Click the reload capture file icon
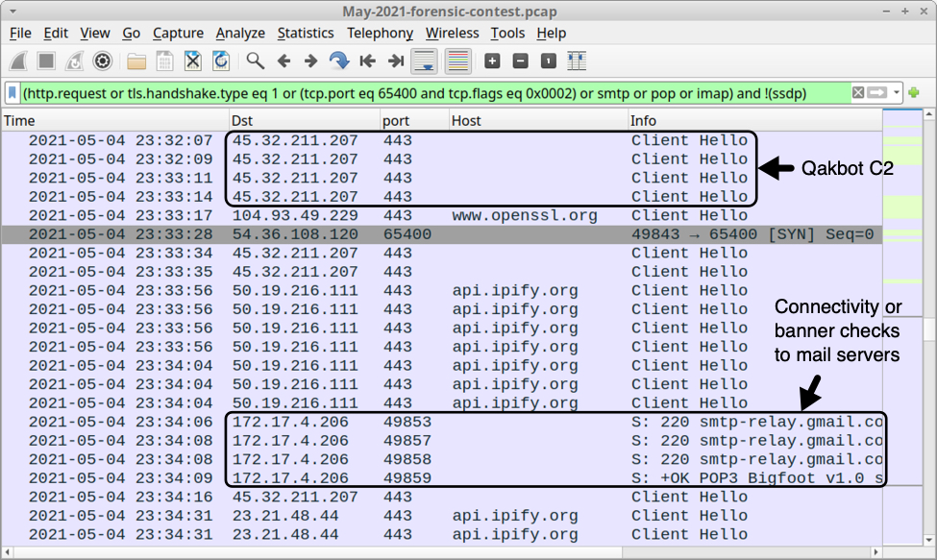937x560 pixels. click(221, 61)
